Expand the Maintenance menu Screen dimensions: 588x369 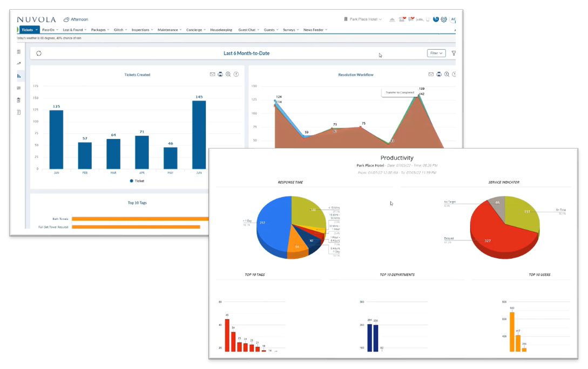click(x=170, y=30)
